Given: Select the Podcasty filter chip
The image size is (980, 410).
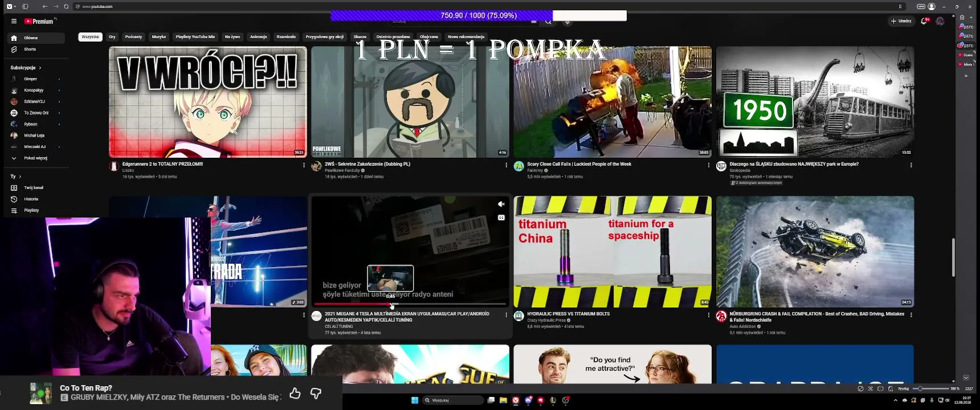Looking at the screenshot, I should tap(133, 36).
